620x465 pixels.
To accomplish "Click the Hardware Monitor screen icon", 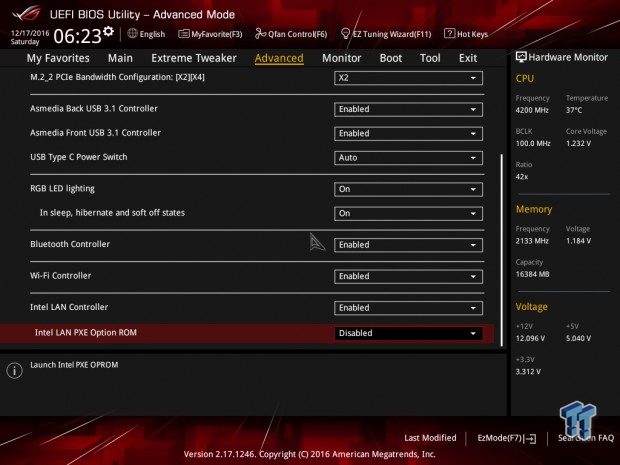I will click(x=521, y=57).
